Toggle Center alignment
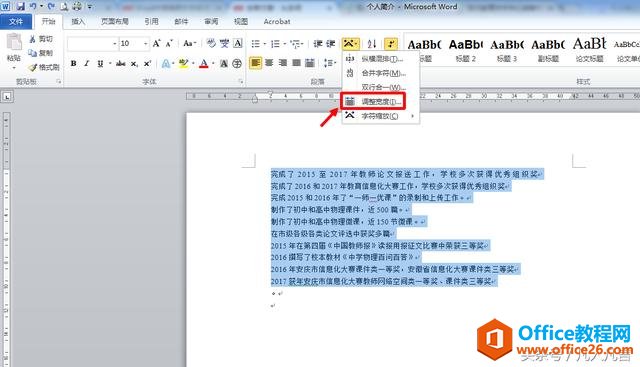This screenshot has width=640, height=367. click(269, 63)
